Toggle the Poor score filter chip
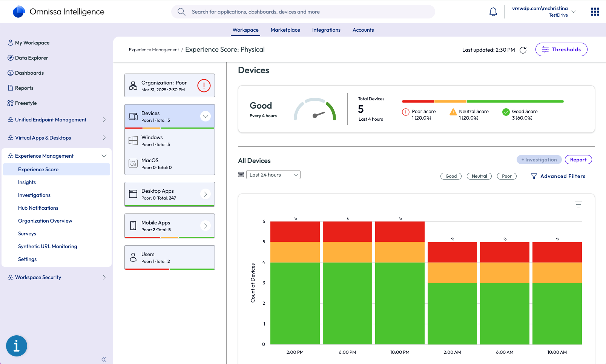 506,176
